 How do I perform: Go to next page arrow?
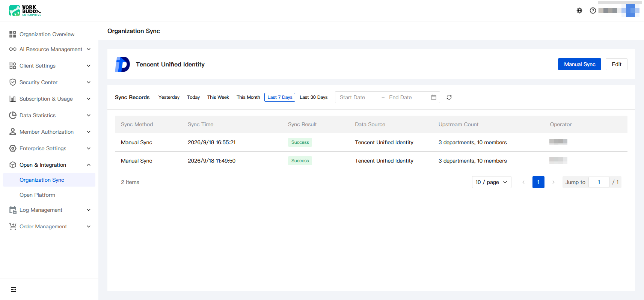pyautogui.click(x=554, y=182)
